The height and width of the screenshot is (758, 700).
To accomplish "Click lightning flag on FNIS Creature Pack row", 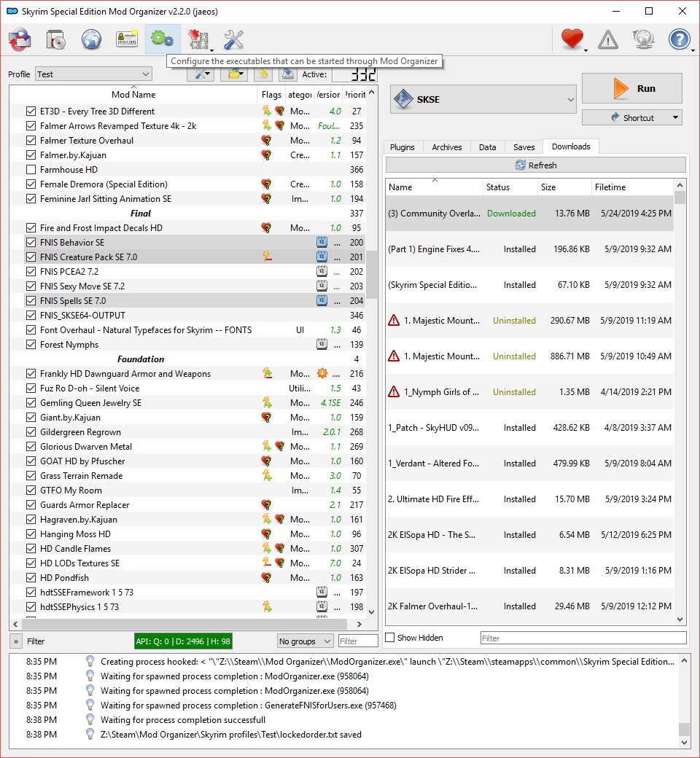I will [x=267, y=257].
